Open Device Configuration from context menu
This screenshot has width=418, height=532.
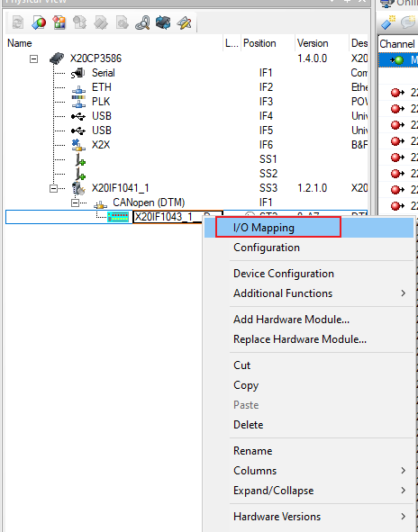(x=309, y=274)
